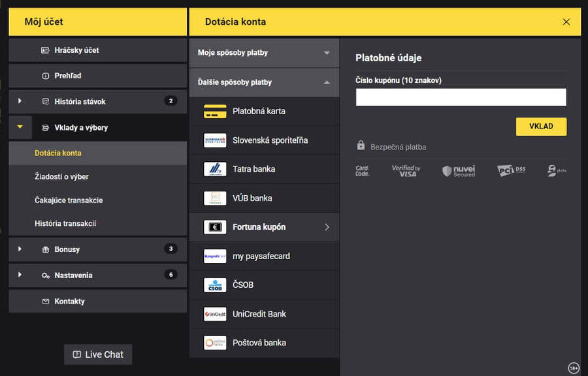Click the Bezpečná platba text
Viewport: 588px width, 376px height.
point(399,147)
